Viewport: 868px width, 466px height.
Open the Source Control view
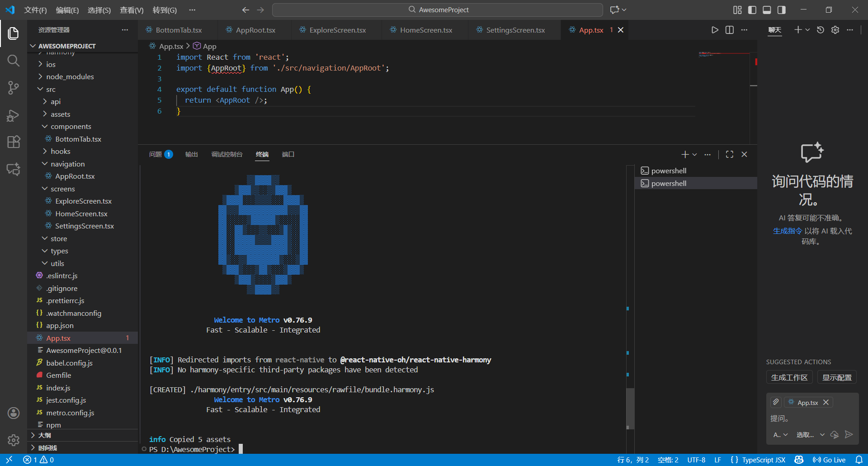(x=14, y=88)
